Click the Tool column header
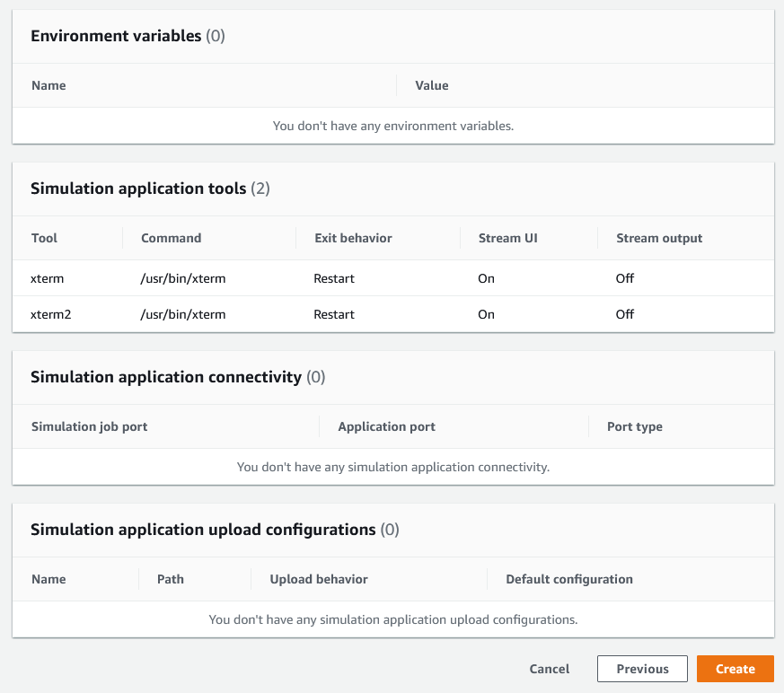 (x=44, y=238)
